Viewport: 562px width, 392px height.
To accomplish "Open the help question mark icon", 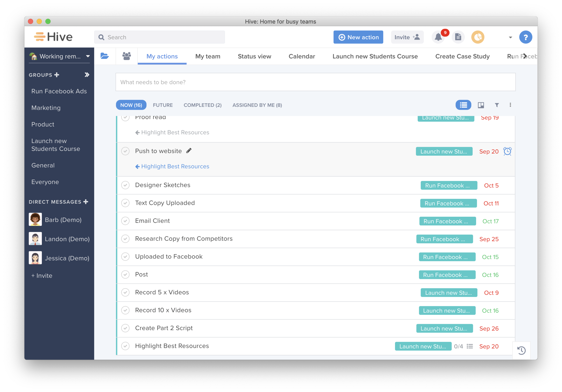I will pyautogui.click(x=525, y=37).
